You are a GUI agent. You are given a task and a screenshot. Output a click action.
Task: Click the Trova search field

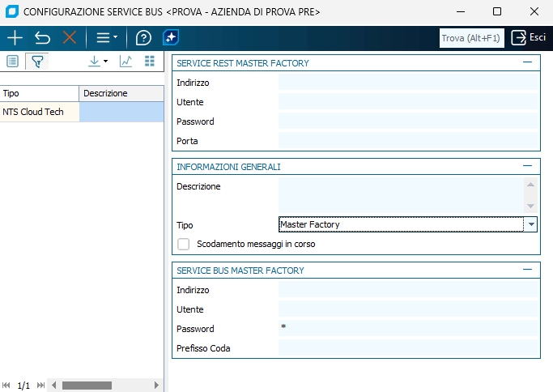coord(471,38)
